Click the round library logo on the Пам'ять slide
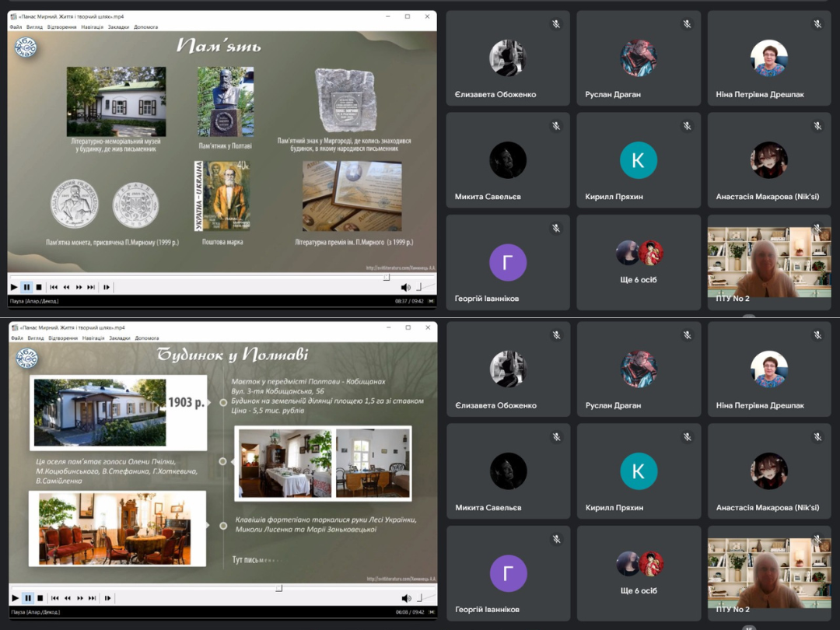Screen dimensions: 840x630 pyautogui.click(x=25, y=47)
